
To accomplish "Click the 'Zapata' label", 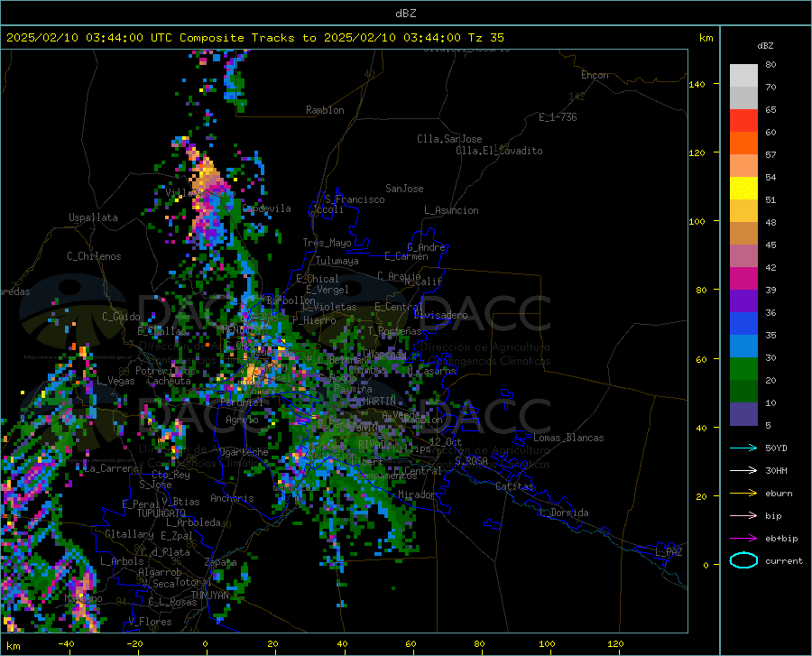I will 221,562.
